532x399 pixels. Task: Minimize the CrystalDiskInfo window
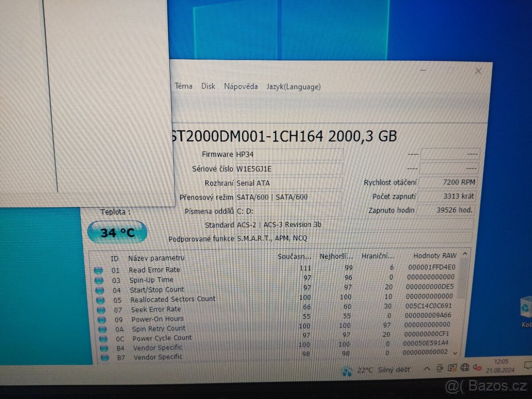click(423, 70)
